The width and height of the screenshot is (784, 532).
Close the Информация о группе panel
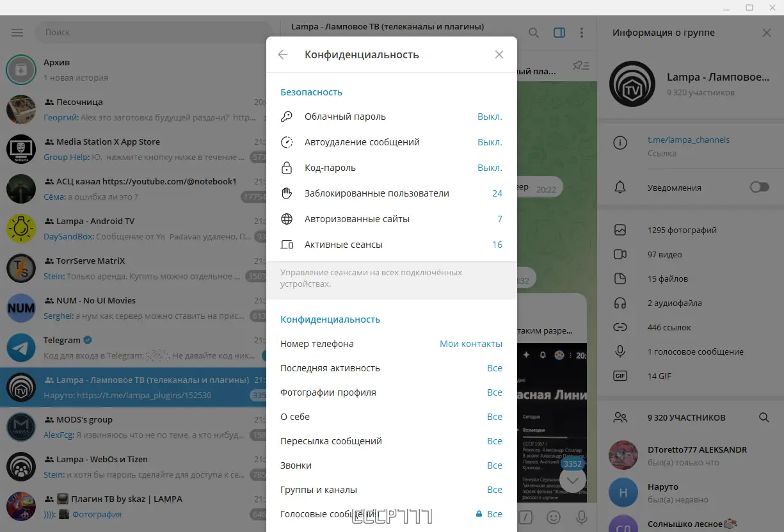[767, 33]
